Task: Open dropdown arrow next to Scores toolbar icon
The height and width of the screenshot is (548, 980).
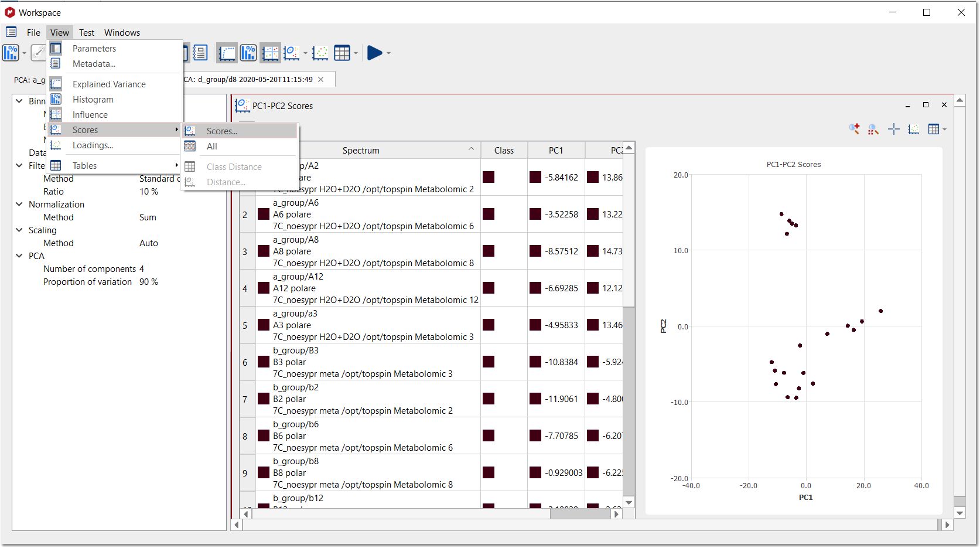Action: point(305,53)
